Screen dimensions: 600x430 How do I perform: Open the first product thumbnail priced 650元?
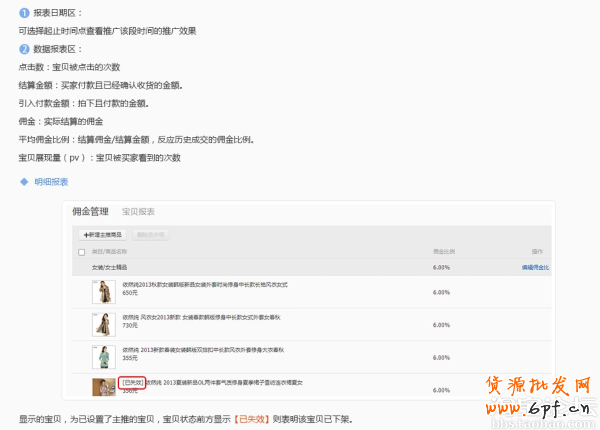pyautogui.click(x=102, y=292)
